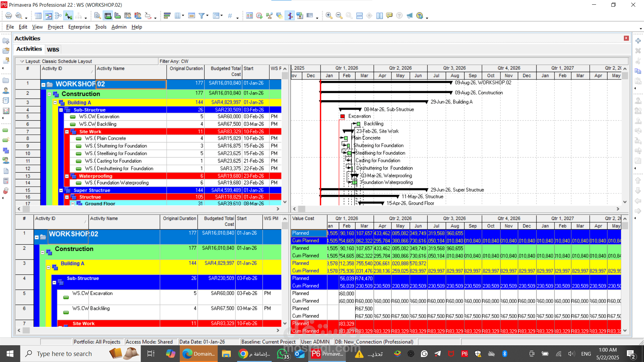Open the Tools menu
Screen dimensions: 644x362
(x=101, y=27)
